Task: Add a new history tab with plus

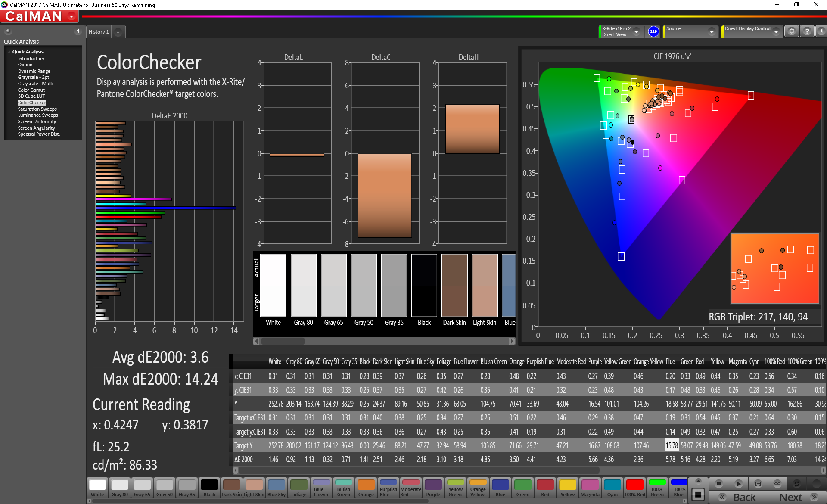Action: click(118, 32)
